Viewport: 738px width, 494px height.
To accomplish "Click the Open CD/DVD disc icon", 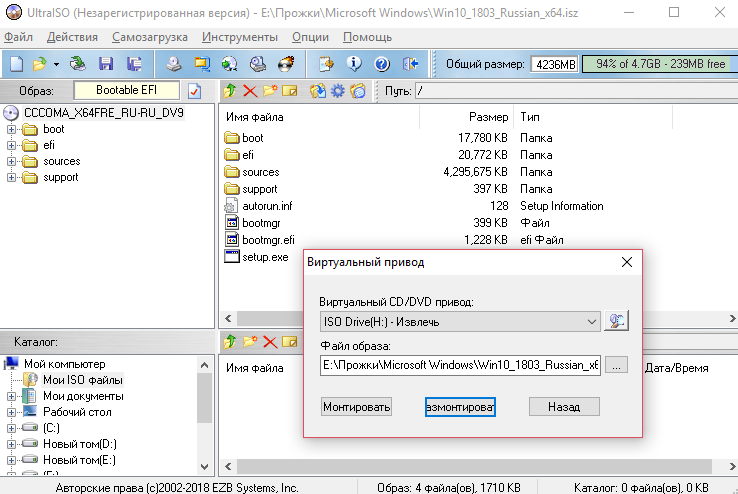I will (78, 64).
